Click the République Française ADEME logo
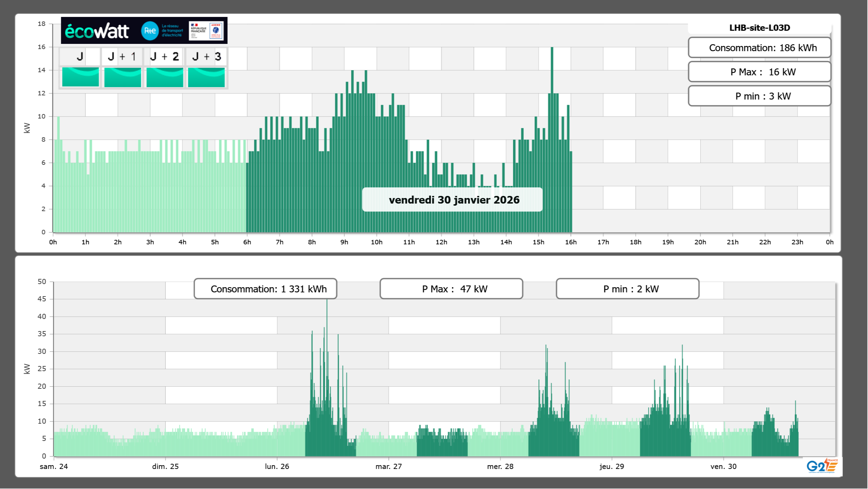The width and height of the screenshot is (868, 489). click(206, 31)
